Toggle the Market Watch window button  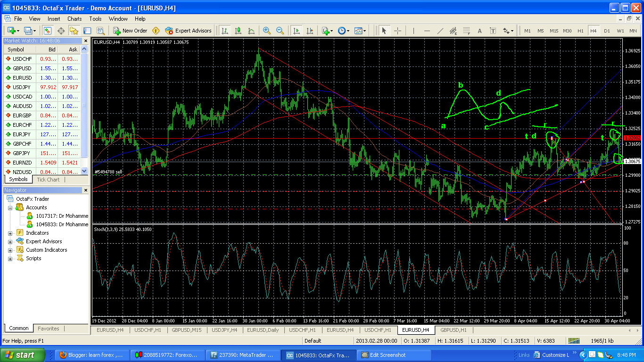48,31
